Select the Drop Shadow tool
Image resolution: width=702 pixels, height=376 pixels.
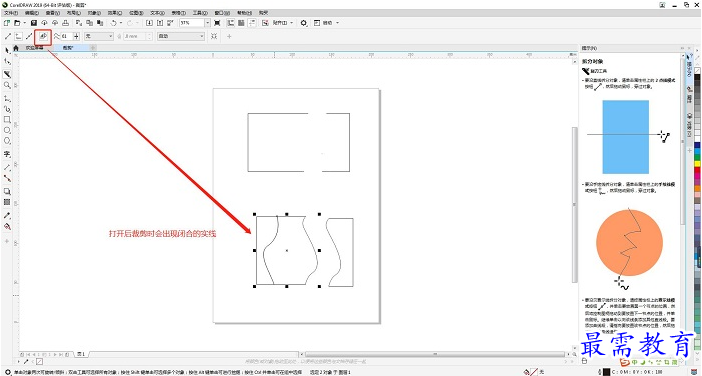click(x=7, y=191)
